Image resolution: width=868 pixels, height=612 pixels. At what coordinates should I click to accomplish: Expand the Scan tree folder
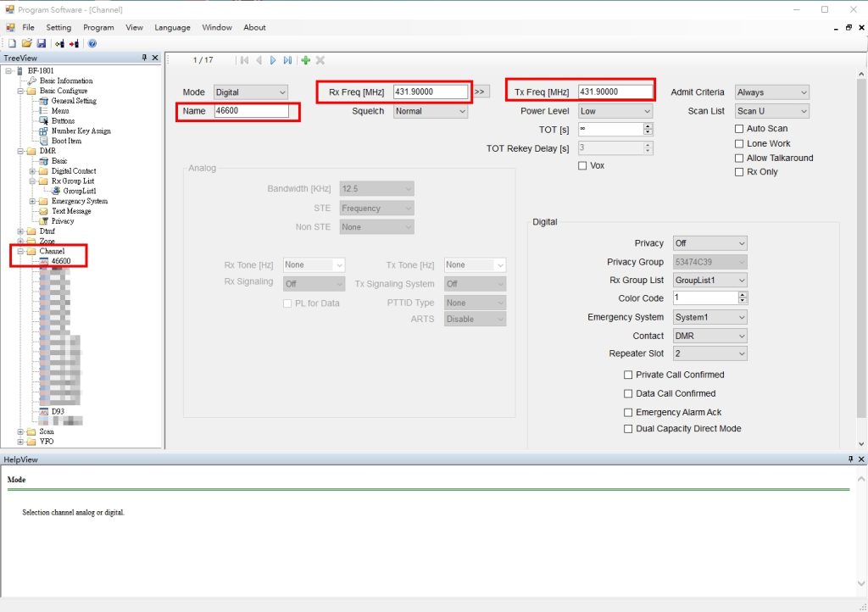click(20, 431)
